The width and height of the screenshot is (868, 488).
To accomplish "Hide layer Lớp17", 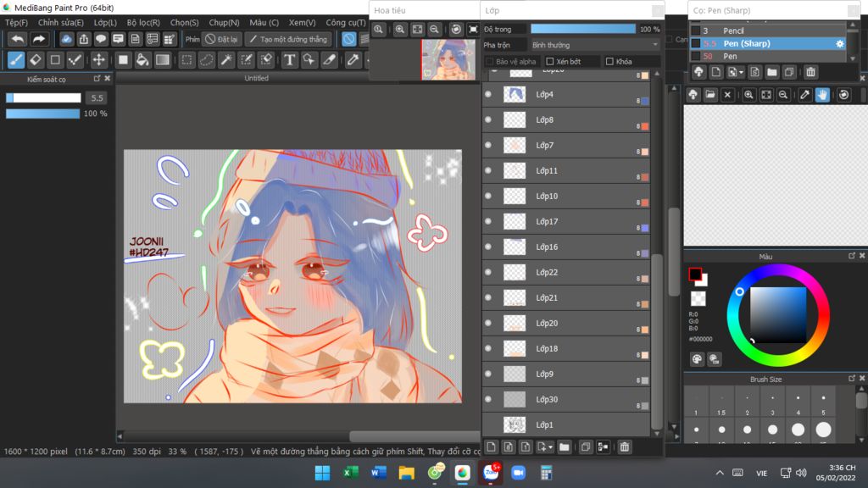I will [x=488, y=221].
